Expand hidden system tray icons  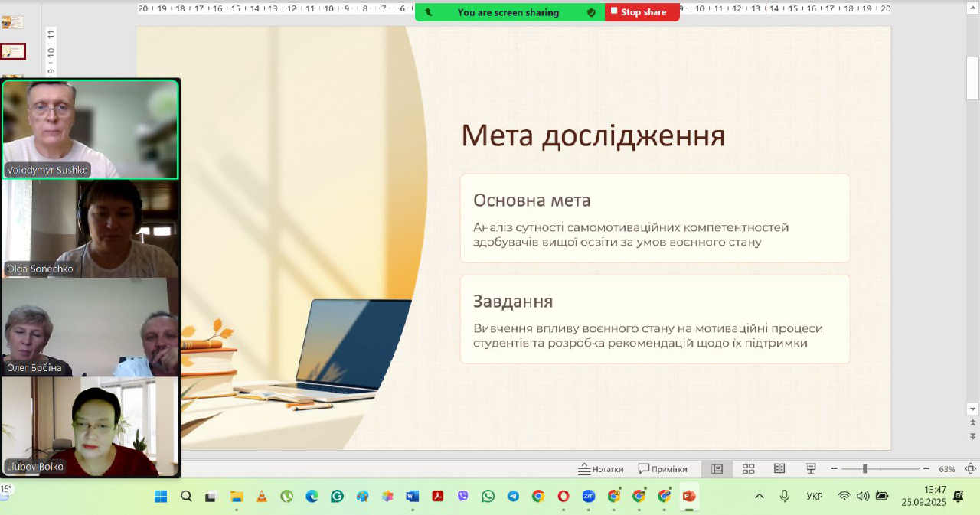point(759,496)
